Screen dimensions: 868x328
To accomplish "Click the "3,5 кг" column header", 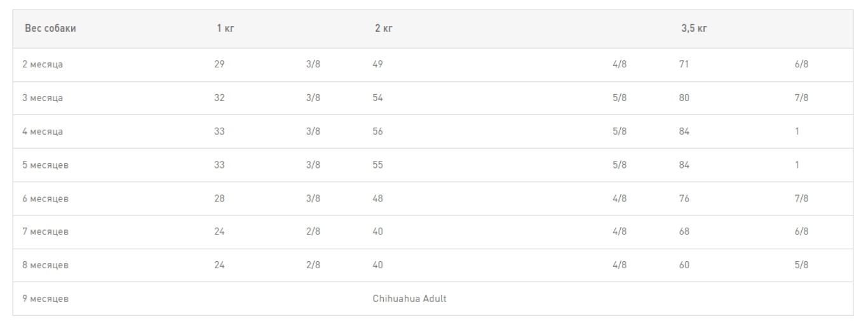I will pos(694,29).
